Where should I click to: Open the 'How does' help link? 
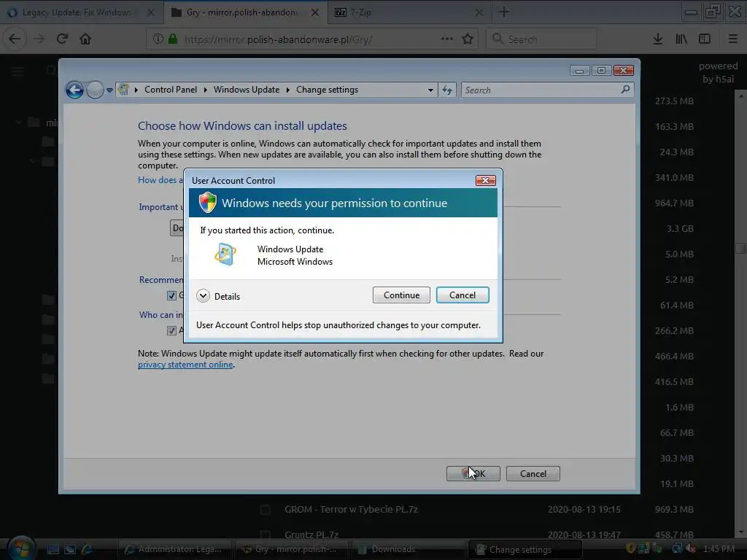pyautogui.click(x=160, y=180)
